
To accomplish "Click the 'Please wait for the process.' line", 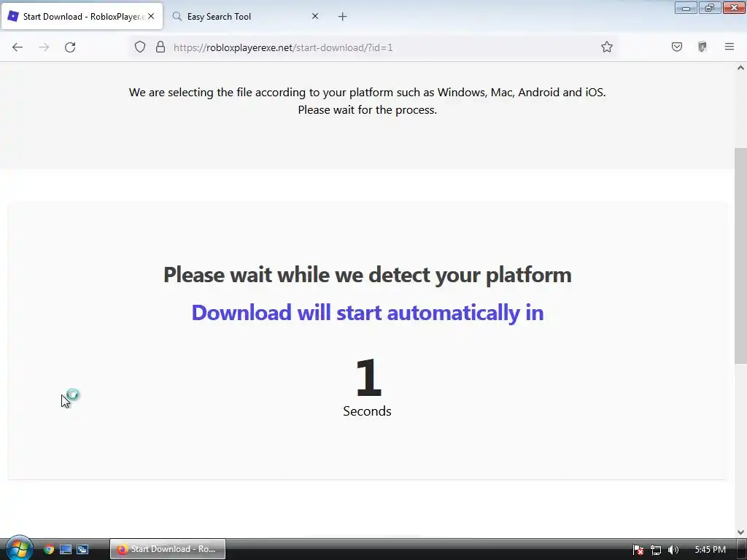I will pyautogui.click(x=368, y=110).
